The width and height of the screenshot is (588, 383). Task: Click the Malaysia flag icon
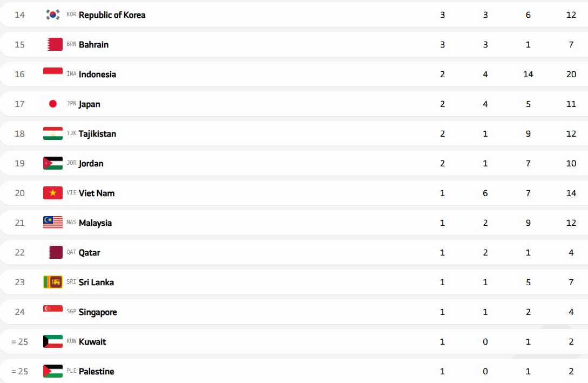[x=53, y=223]
